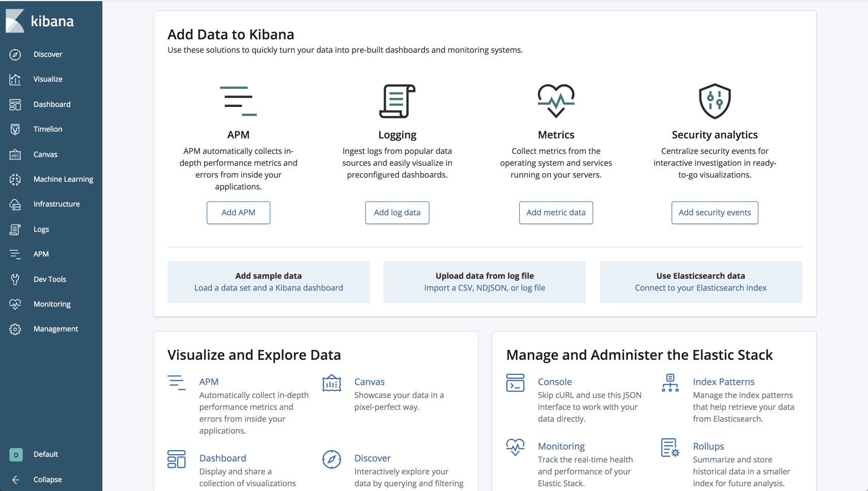Open Infrastructure via sidebar icon
This screenshot has width=868, height=491.
coord(15,204)
